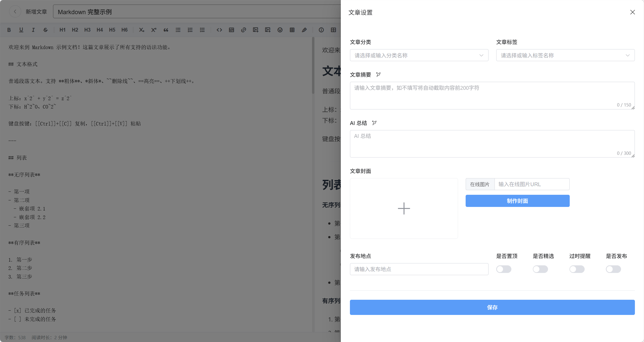This screenshot has height=342, width=644.
Task: Click the '- 嵌套项 2.1' editor line
Action: [x=30, y=209]
